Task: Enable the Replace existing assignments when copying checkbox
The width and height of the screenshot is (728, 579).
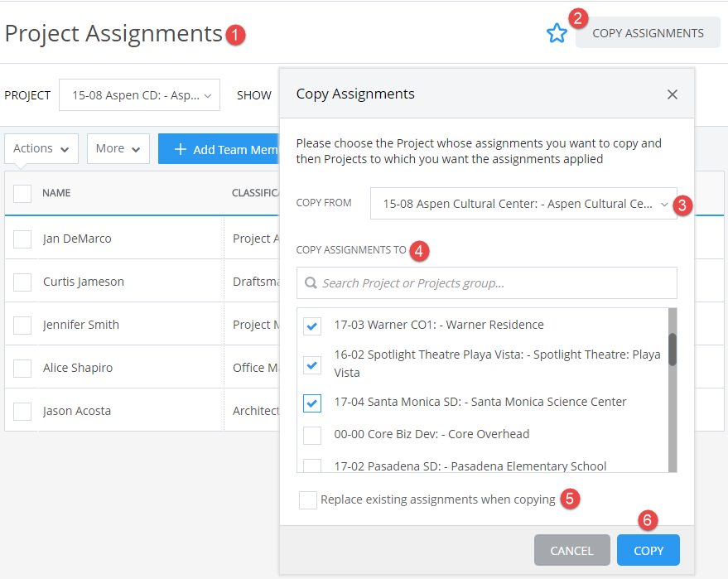Action: pos(307,499)
